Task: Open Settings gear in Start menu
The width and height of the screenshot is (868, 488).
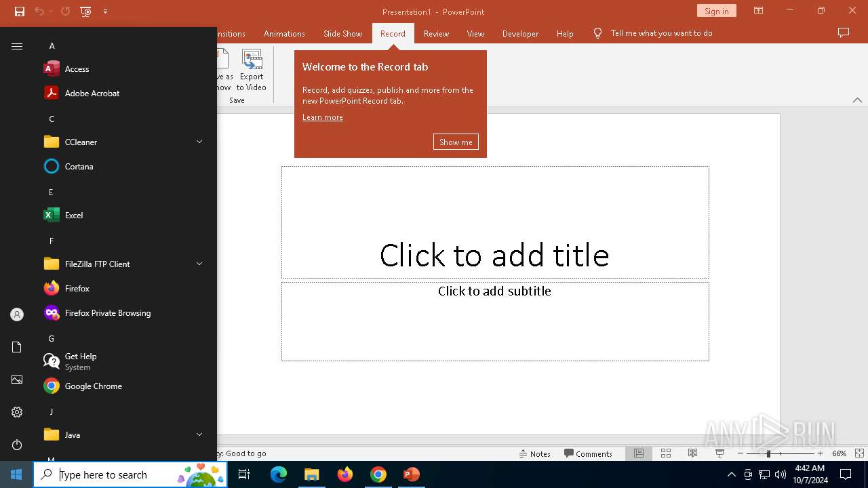Action: tap(17, 412)
